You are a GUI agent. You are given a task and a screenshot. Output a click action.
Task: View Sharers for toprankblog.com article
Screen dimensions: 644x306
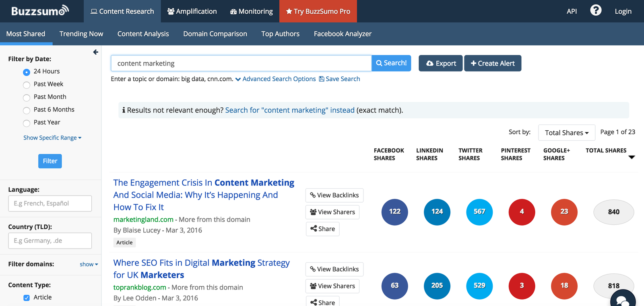(x=332, y=286)
